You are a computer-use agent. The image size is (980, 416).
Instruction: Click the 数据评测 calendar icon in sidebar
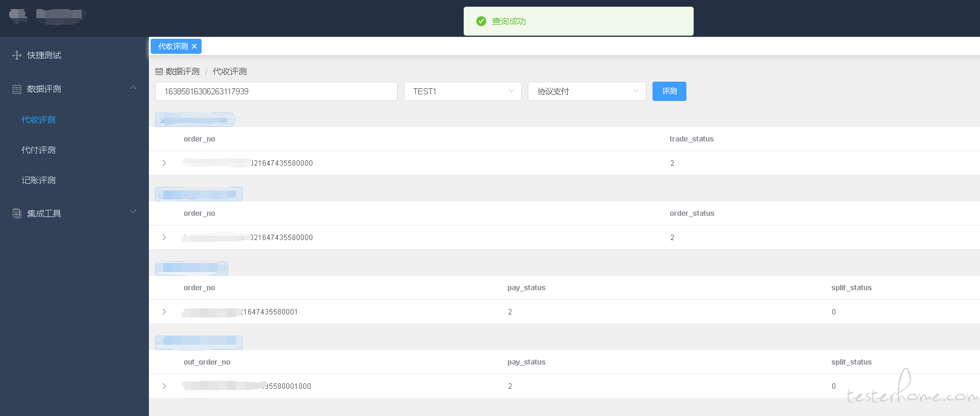[x=17, y=89]
